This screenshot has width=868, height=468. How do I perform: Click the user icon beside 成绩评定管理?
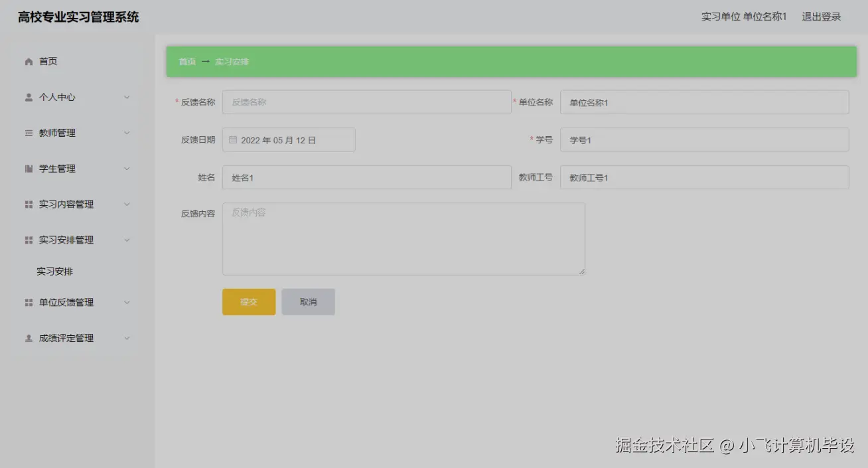coord(29,339)
